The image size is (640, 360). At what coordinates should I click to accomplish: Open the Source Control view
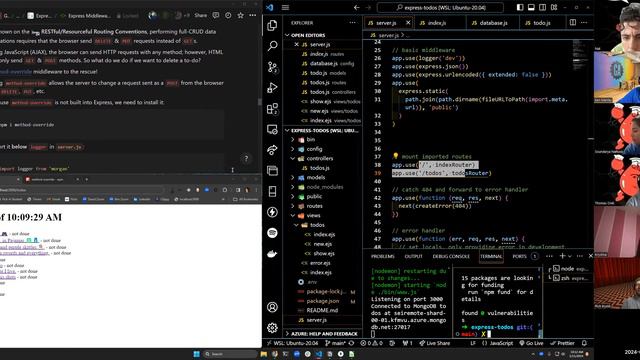point(272,67)
